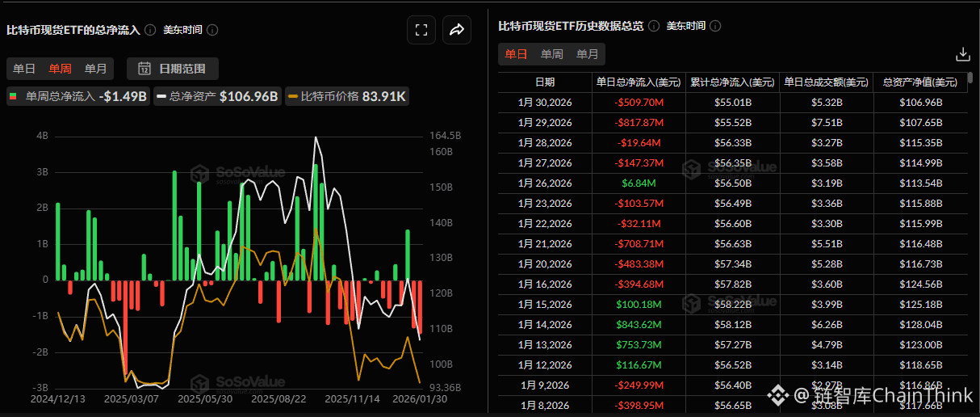This screenshot has width=980, height=417.
Task: Click net inflow value -$483.38M
Action: pyautogui.click(x=639, y=264)
